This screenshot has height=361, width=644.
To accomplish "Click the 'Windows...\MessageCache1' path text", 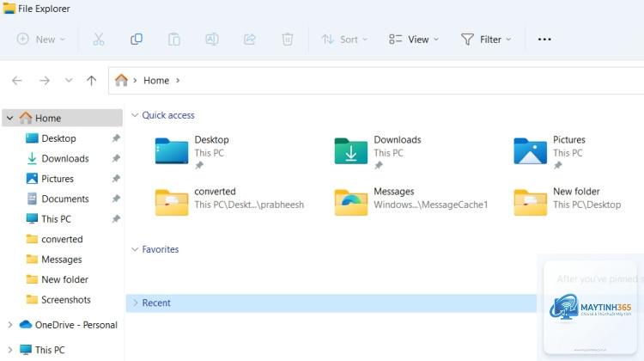I will (431, 205).
